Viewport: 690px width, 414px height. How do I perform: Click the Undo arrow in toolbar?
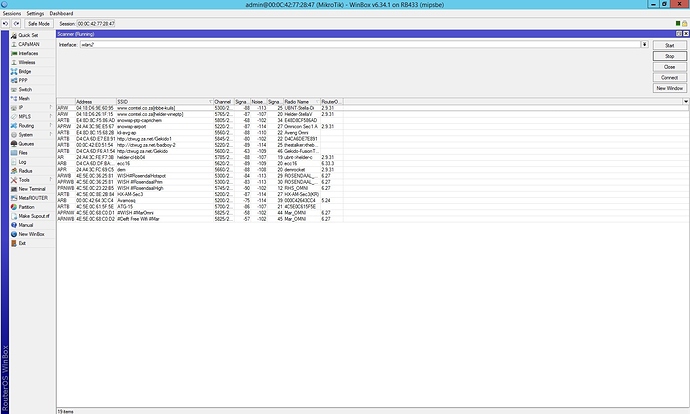[6, 21]
